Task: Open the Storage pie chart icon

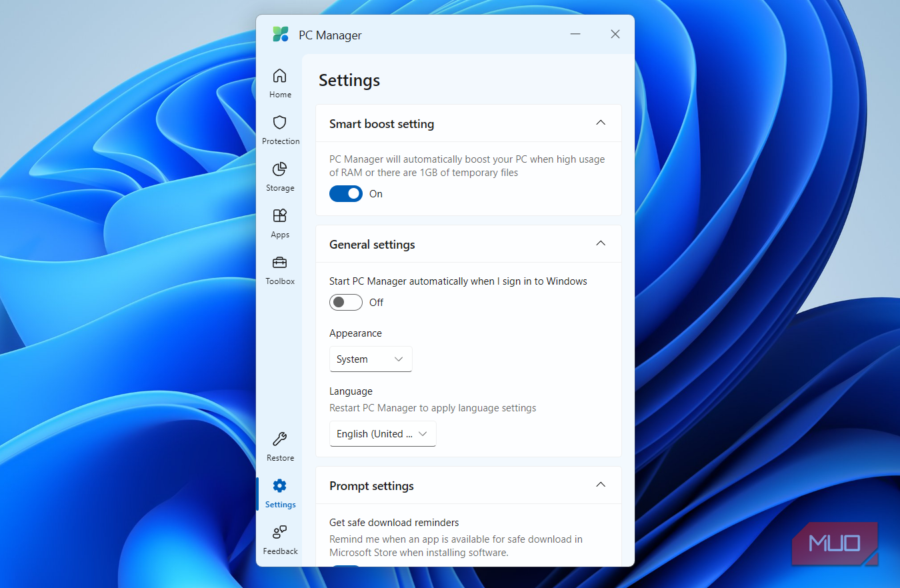Action: (x=280, y=169)
